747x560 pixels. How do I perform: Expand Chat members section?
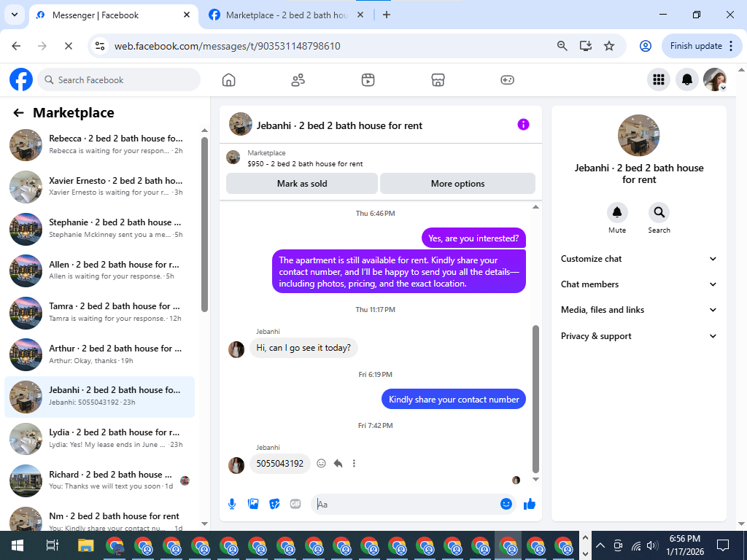coord(639,284)
